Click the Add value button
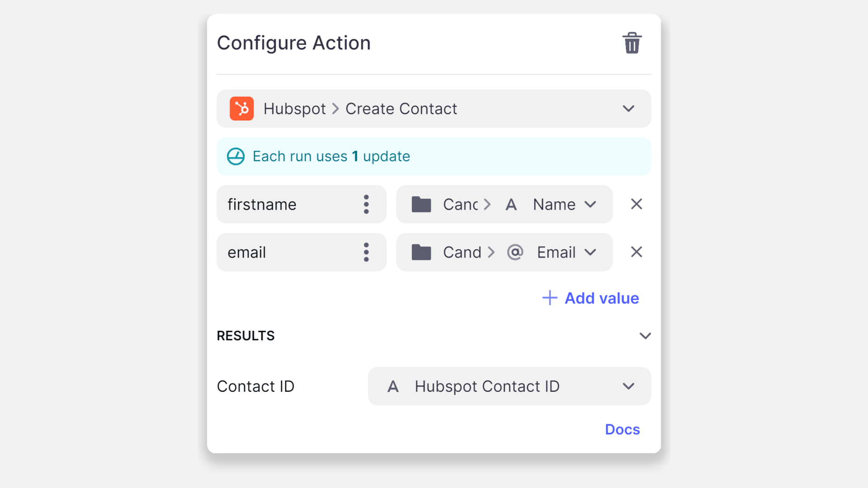Screen dimensions: 868x488 click(590, 298)
